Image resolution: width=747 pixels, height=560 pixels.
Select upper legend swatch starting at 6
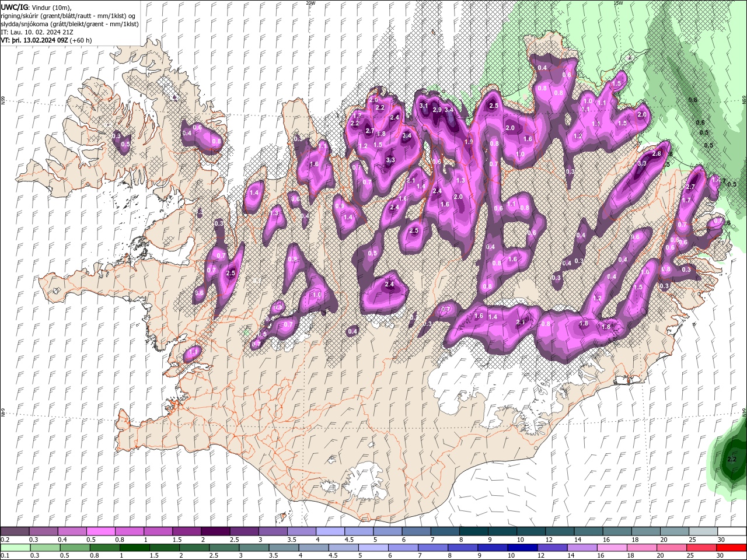click(x=416, y=531)
